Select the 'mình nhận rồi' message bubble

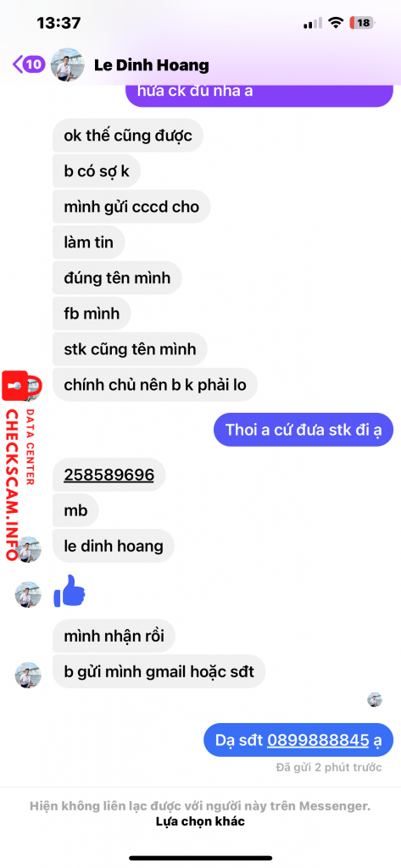(x=114, y=636)
